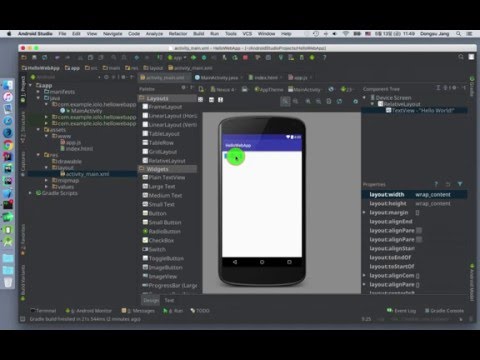Viewport: 480px width, 360px height.
Task: Open the Refactor menu
Action: coord(178,34)
